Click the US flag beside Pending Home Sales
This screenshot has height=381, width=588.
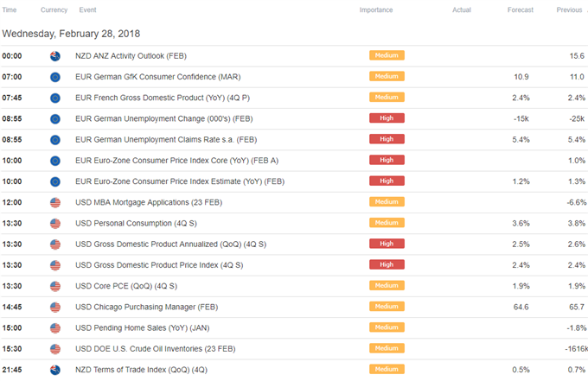tap(55, 328)
